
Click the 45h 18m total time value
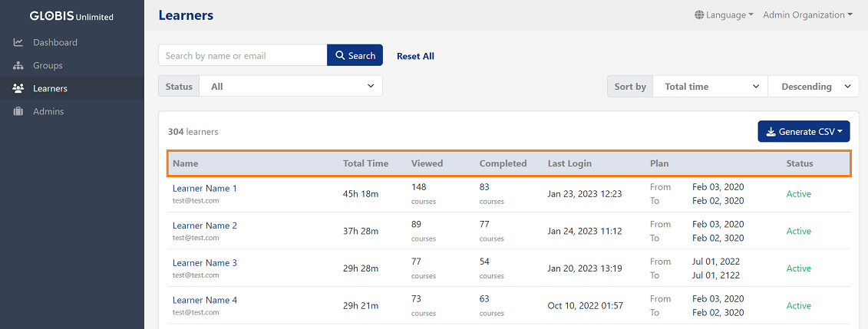[x=361, y=194]
